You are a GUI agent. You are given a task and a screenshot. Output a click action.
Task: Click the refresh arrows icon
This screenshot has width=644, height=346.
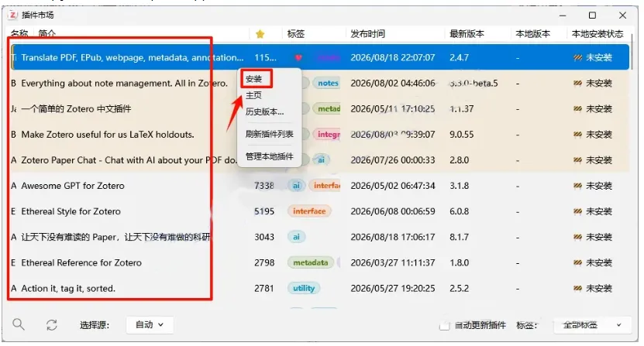pyautogui.click(x=52, y=325)
